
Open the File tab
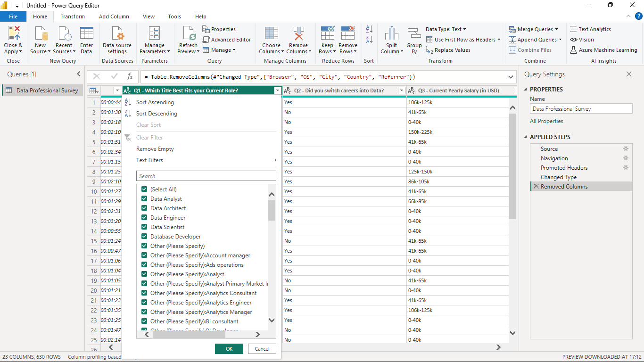(13, 16)
